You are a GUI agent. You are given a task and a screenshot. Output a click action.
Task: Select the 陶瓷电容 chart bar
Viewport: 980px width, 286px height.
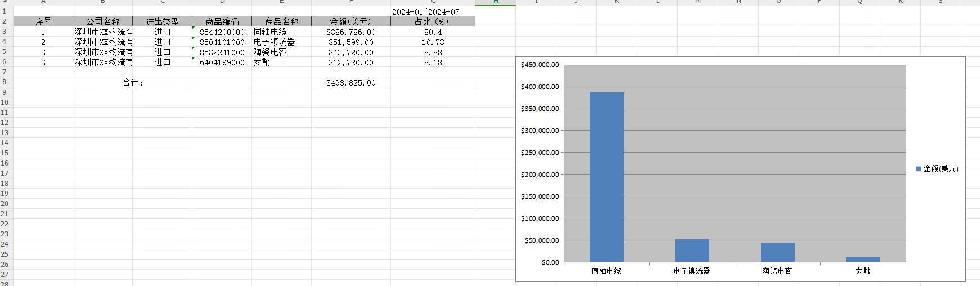777,253
